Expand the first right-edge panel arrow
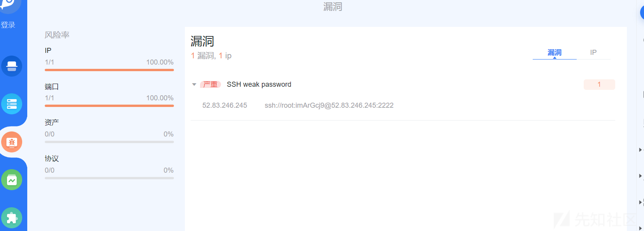This screenshot has height=231, width=644. [x=640, y=150]
